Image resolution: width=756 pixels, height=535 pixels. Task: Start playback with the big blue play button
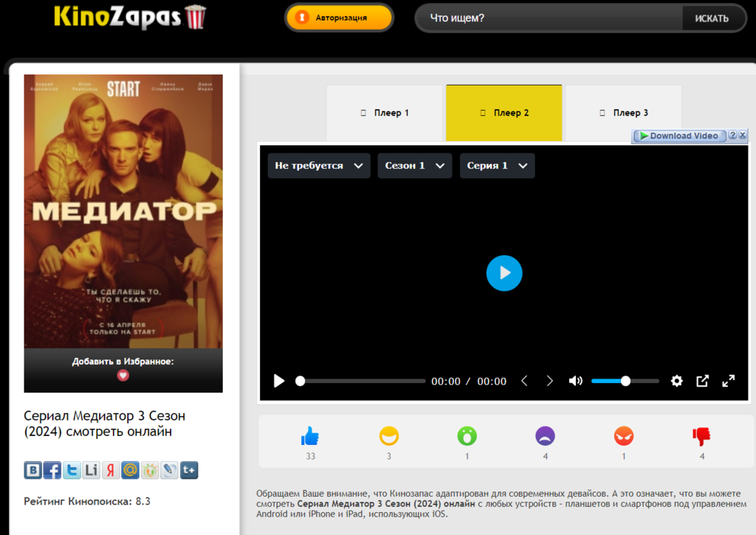coord(504,273)
